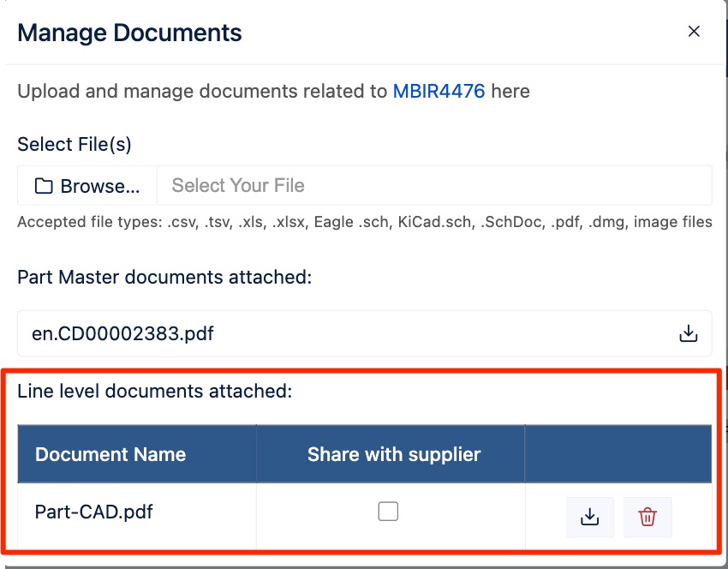
Task: Click the Line level documents attached heading
Action: 155,391
